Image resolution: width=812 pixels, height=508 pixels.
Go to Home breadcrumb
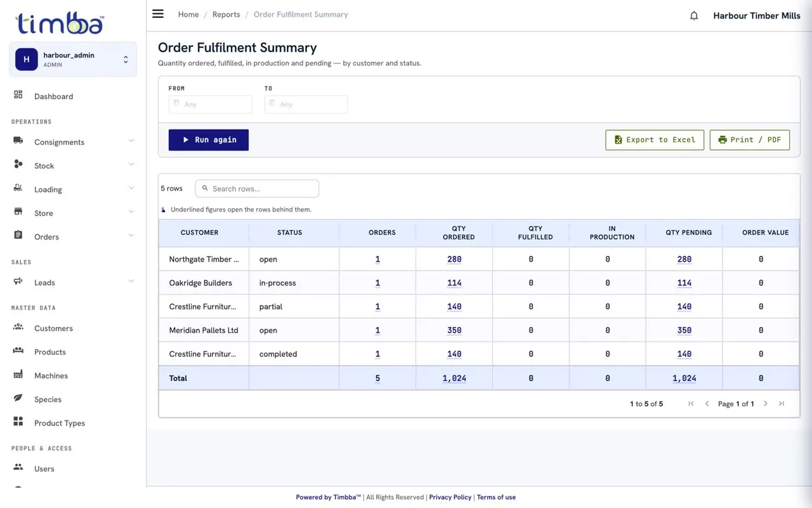(188, 15)
